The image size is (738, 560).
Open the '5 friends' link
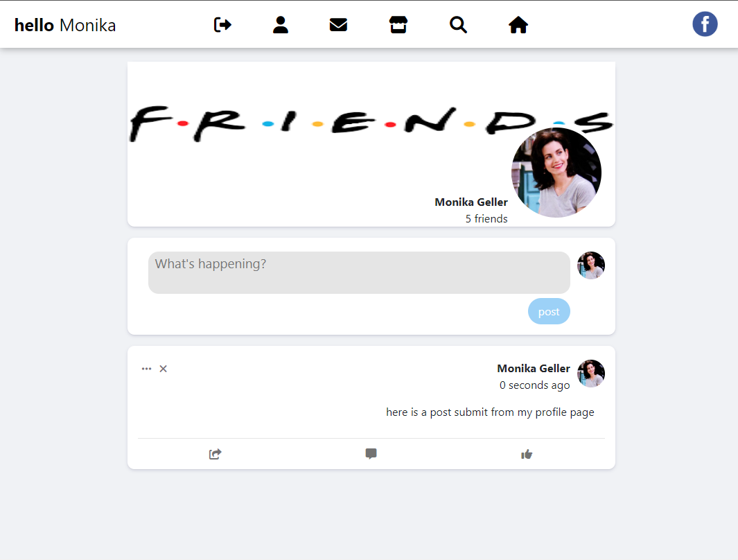tap(486, 218)
